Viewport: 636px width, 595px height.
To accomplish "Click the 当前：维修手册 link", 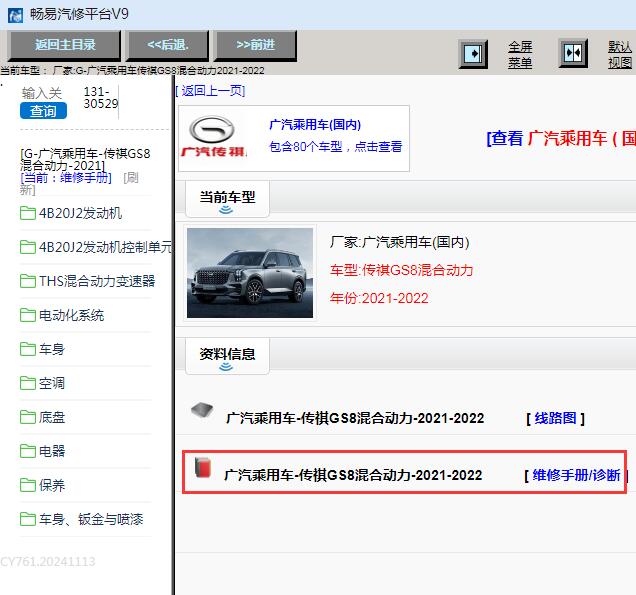I will point(66,178).
